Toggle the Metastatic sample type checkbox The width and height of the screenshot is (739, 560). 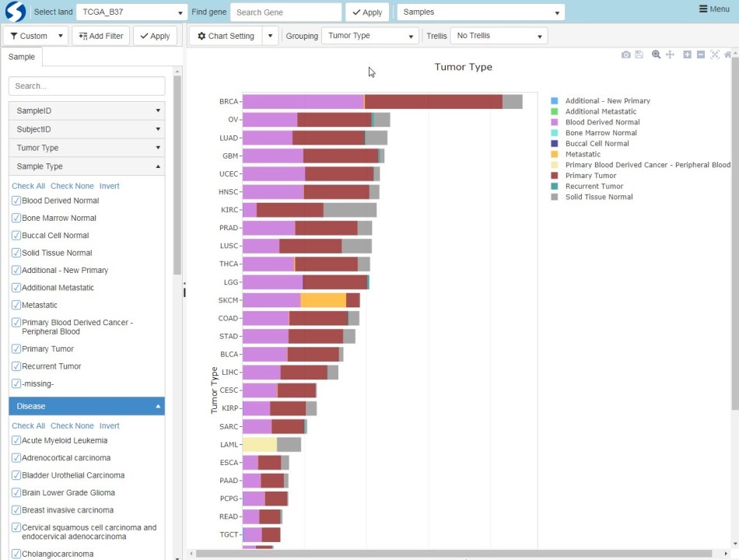16,305
